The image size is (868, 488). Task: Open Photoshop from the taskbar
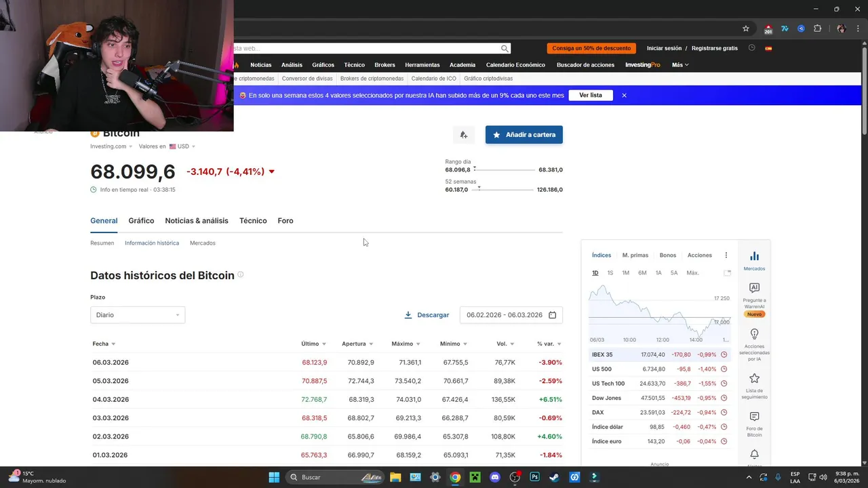(x=534, y=477)
